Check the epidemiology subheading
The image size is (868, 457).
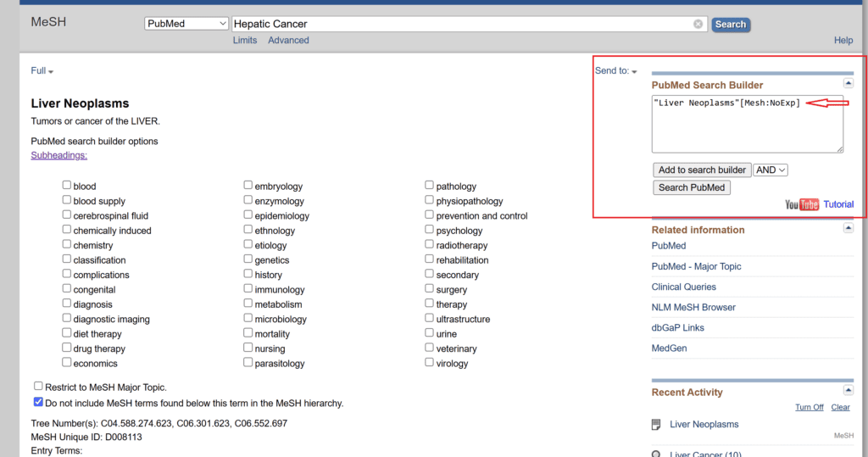click(248, 215)
